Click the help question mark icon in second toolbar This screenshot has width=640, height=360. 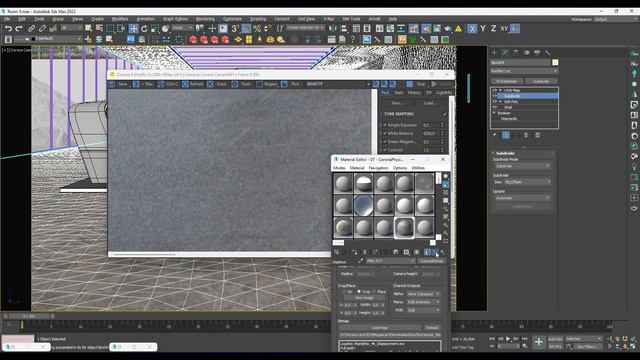[x=353, y=40]
